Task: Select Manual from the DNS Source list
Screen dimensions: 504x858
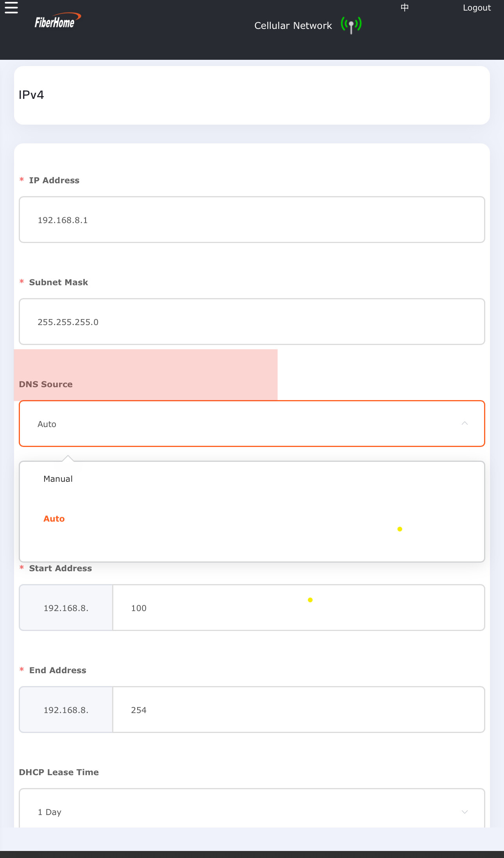Action: (x=58, y=479)
